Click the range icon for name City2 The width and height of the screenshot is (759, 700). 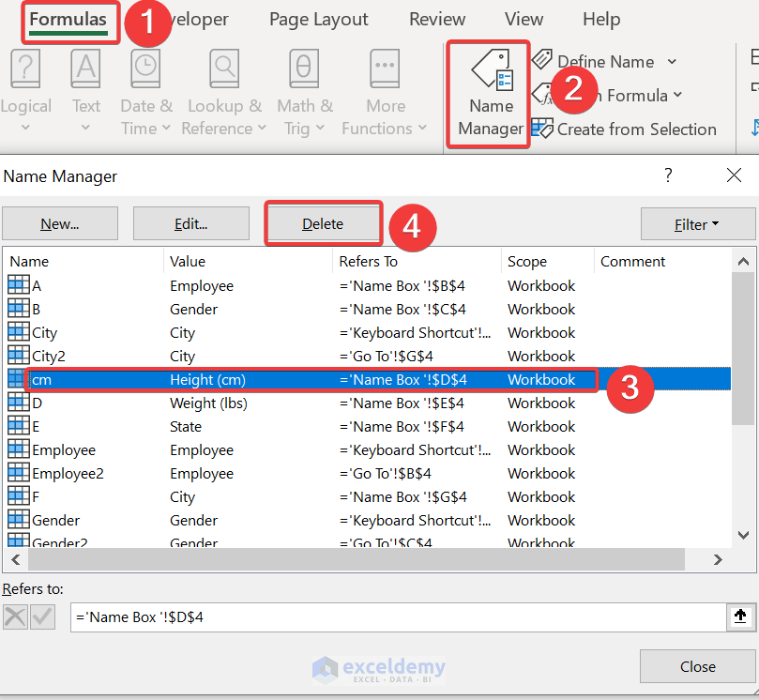tap(19, 355)
